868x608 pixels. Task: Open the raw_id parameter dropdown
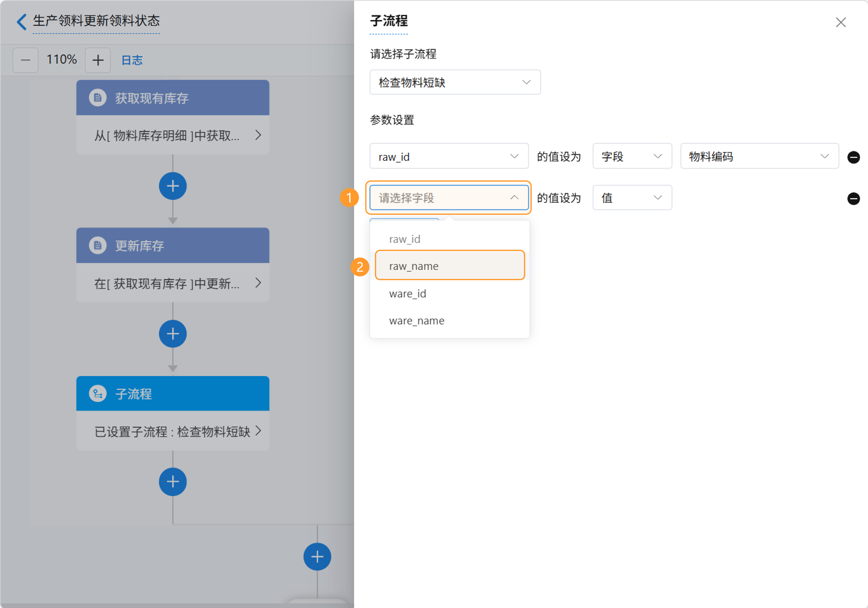tap(449, 156)
